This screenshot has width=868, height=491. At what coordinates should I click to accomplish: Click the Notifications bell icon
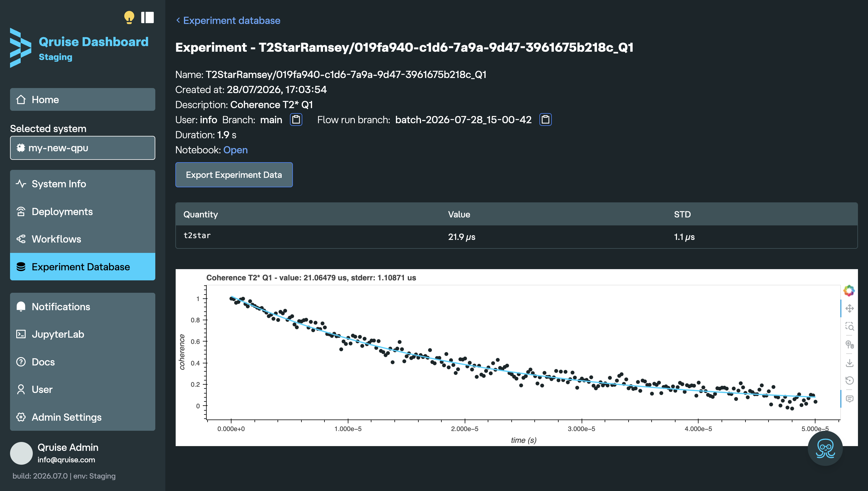click(x=21, y=307)
